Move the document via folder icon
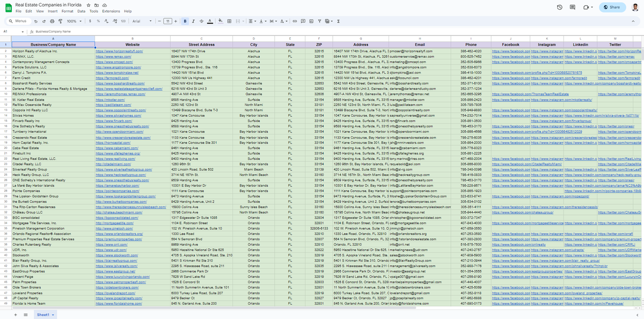Image resolution: width=644 pixels, height=319 pixels. 97,4
